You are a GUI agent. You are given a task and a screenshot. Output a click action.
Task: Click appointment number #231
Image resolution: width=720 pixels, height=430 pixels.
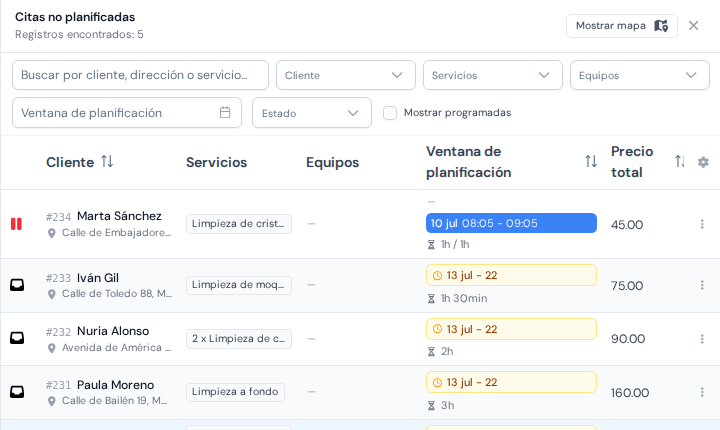58,385
